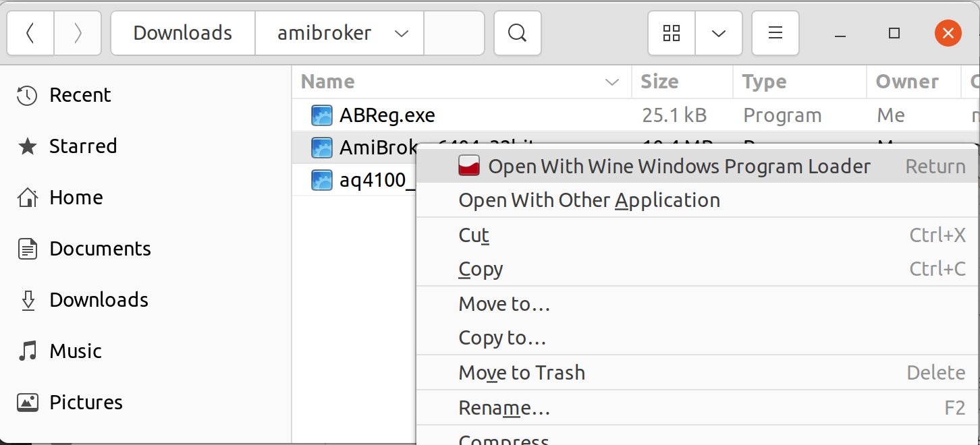Go to Downloads in path bar

click(x=182, y=33)
